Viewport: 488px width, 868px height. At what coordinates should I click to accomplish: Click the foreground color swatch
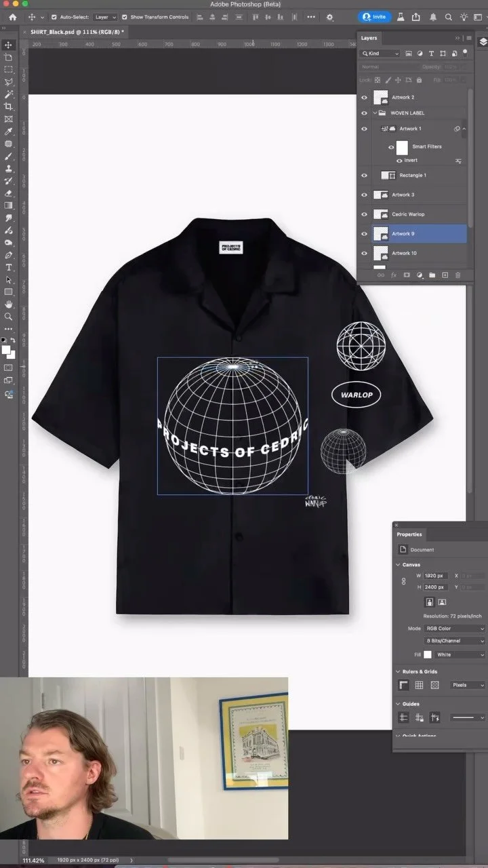click(x=6, y=350)
